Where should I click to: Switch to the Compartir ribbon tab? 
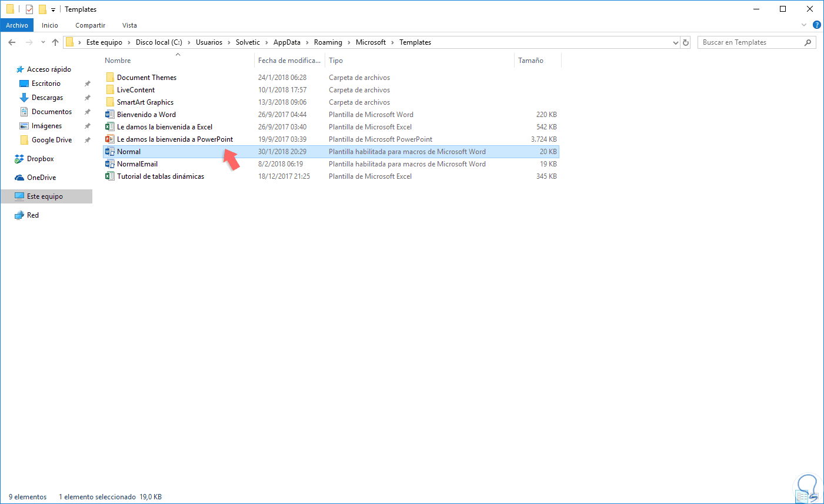point(90,25)
